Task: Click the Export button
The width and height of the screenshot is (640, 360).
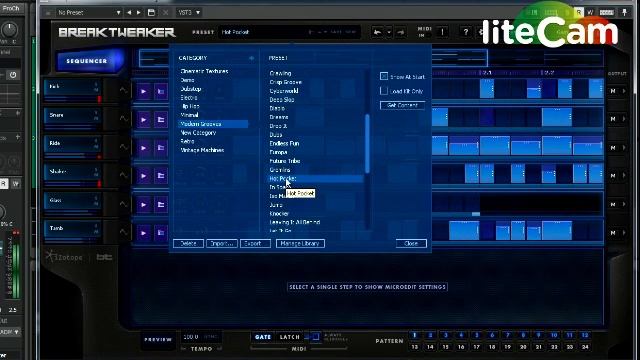Action: click(x=255, y=243)
